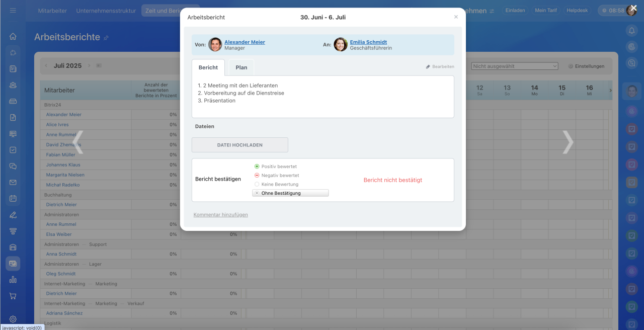Open the user profile avatar at top right
This screenshot has height=330, width=644.
pyautogui.click(x=631, y=10)
